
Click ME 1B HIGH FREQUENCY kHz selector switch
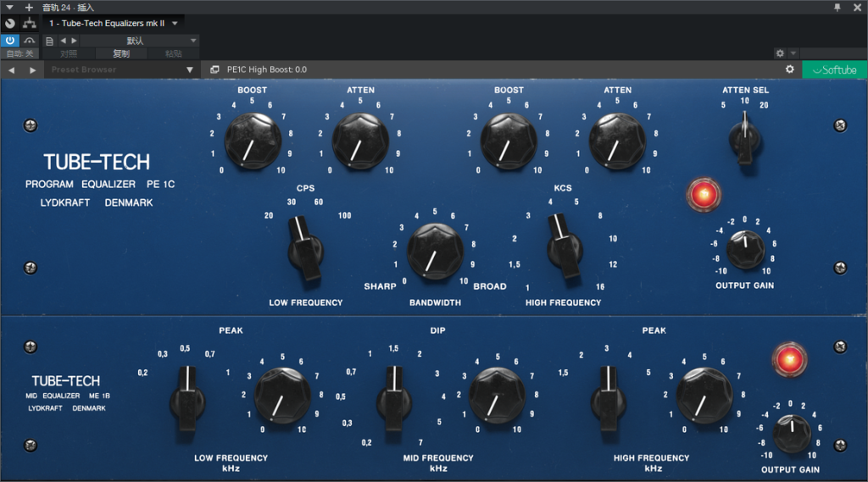click(609, 400)
